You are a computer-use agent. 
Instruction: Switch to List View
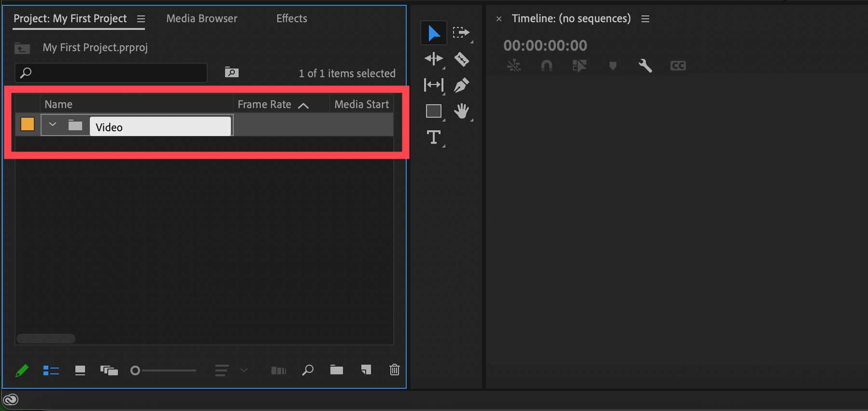coord(51,371)
